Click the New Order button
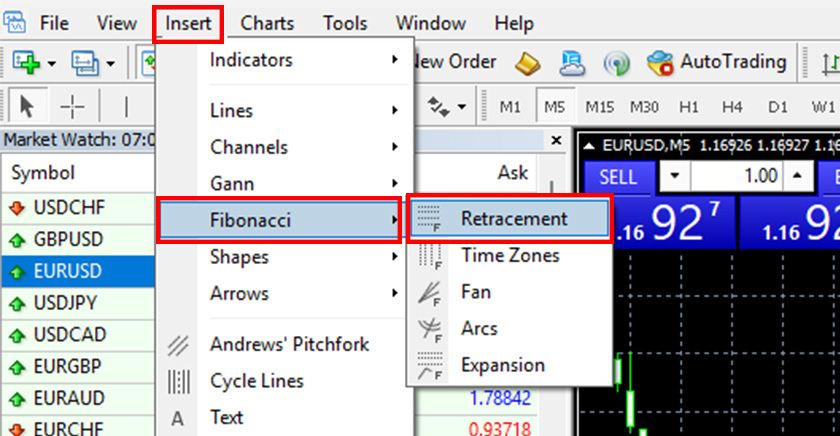Viewport: 840px width, 436px height. point(455,62)
